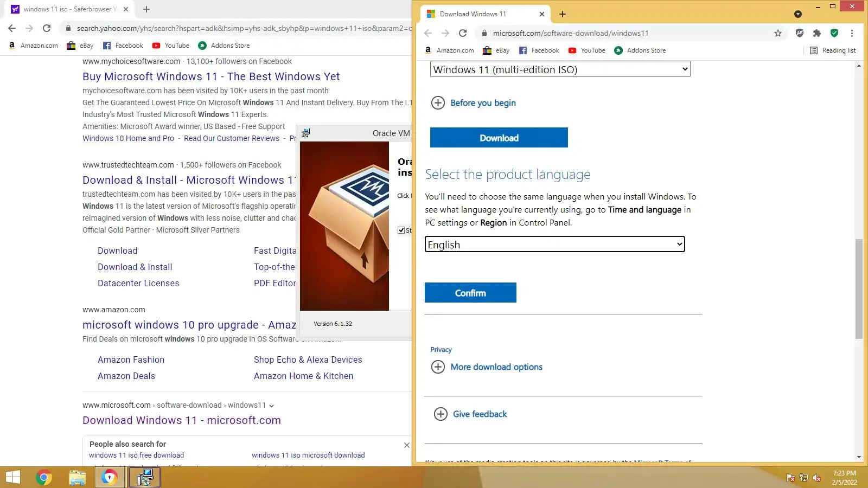Click Back arrow in the Yahoo search window
This screenshot has width=868, height=488.
point(12,28)
